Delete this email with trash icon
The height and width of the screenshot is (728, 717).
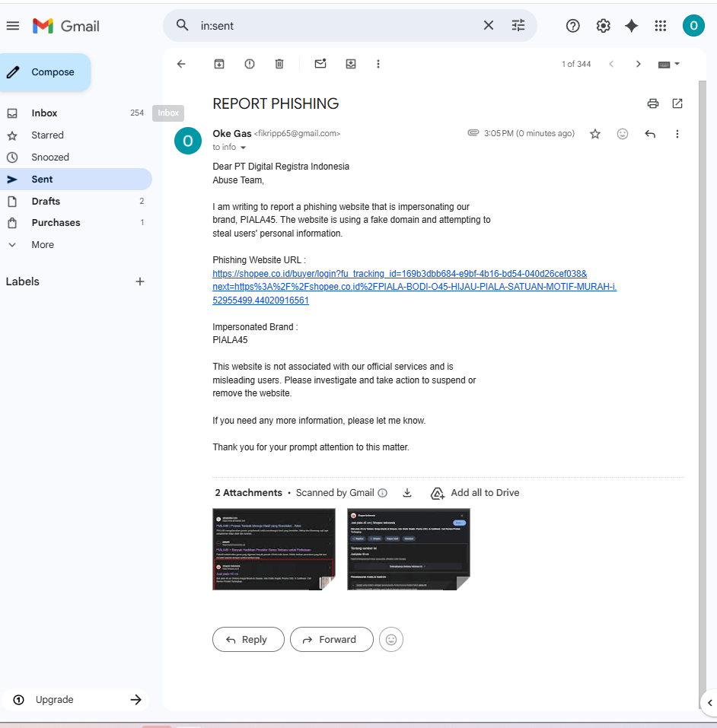pyautogui.click(x=279, y=64)
